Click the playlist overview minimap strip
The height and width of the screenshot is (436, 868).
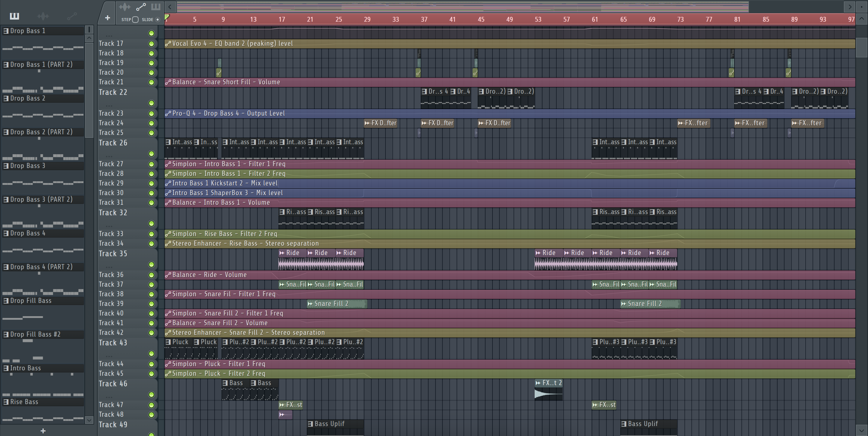pos(462,7)
